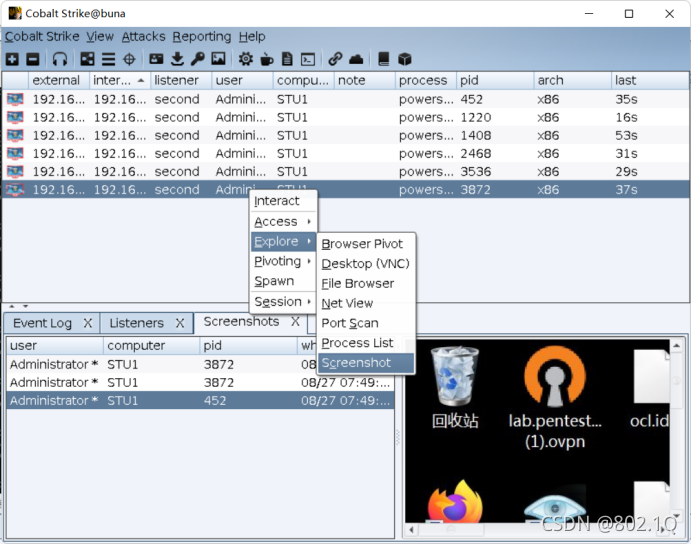
Task: Open the Attacks menu
Action: click(143, 37)
